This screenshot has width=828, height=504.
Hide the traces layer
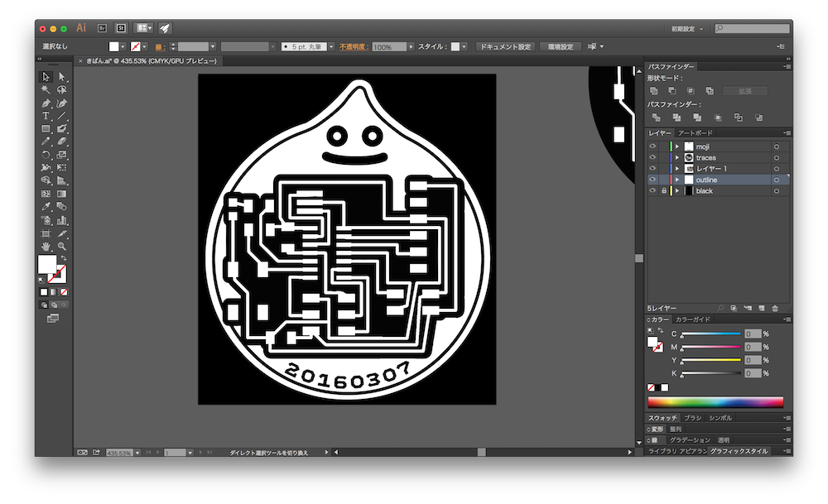coord(652,158)
